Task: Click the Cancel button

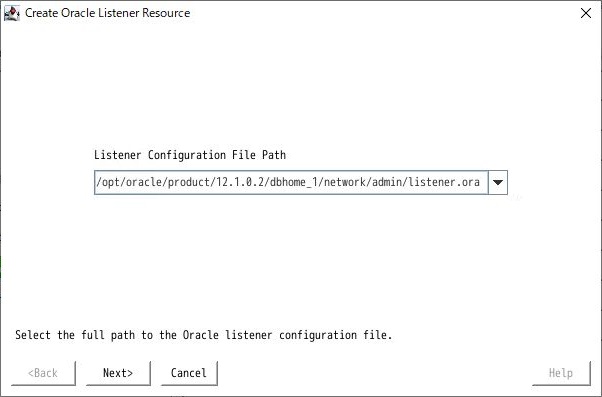Action: [x=189, y=373]
